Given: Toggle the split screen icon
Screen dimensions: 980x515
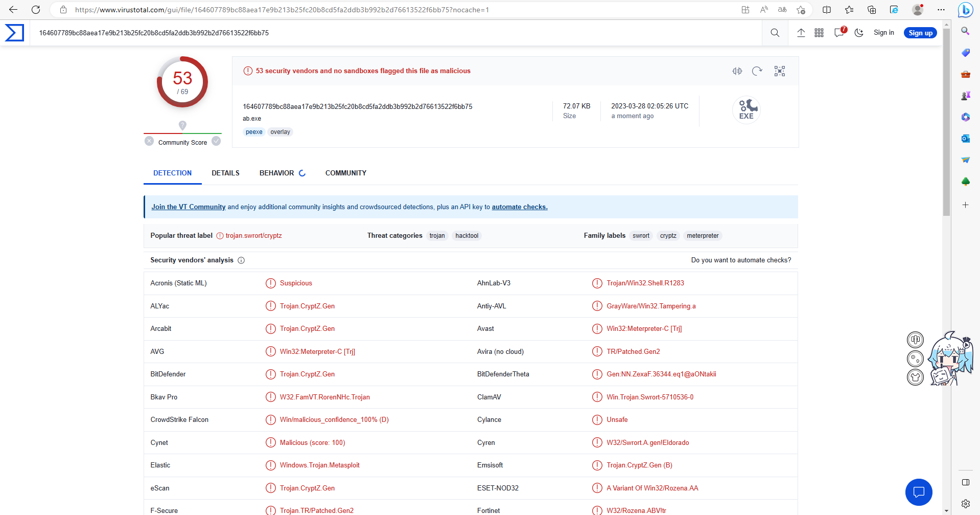Looking at the screenshot, I should click(x=827, y=10).
